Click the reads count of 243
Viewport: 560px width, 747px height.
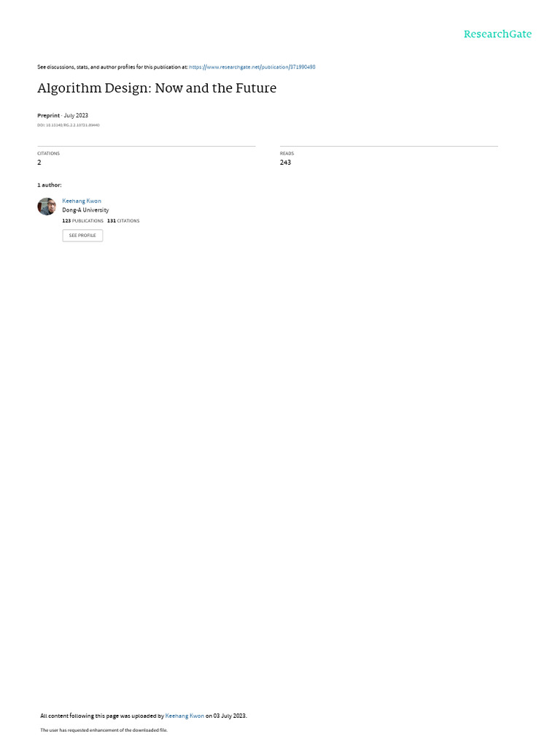[285, 163]
